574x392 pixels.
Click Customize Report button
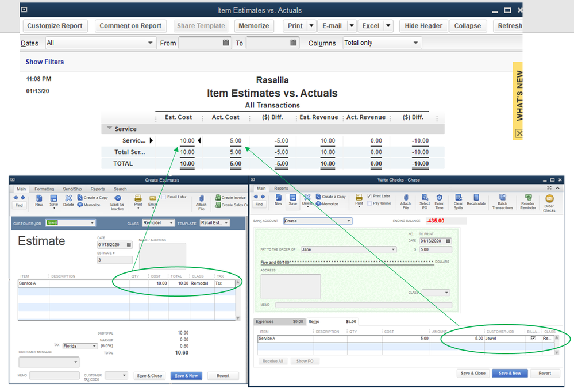[55, 26]
